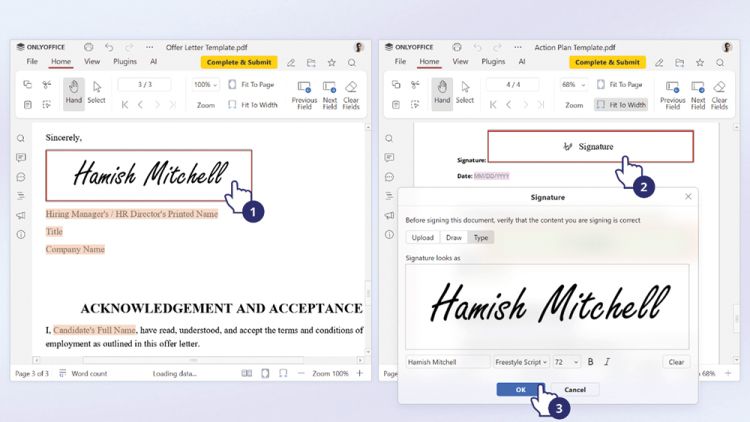
Task: Click the Company Name form field
Action: click(75, 249)
